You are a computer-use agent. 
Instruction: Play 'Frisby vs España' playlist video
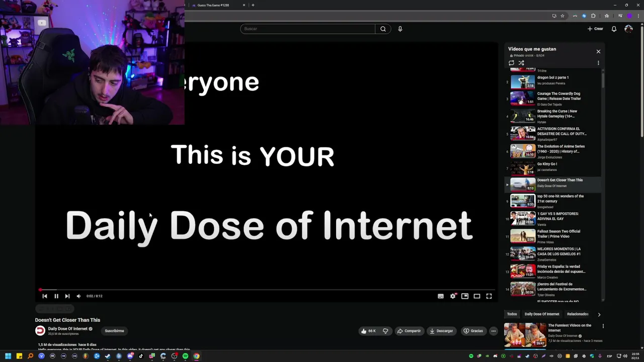point(552,271)
